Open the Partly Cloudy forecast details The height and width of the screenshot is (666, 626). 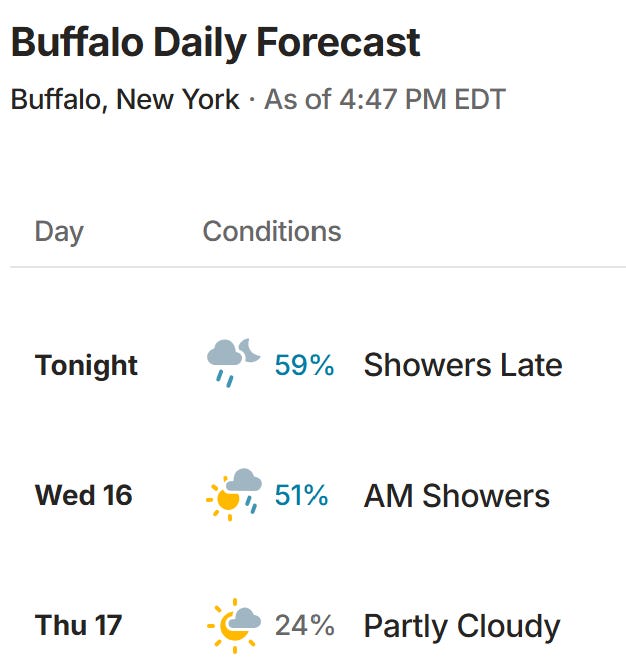click(x=462, y=626)
